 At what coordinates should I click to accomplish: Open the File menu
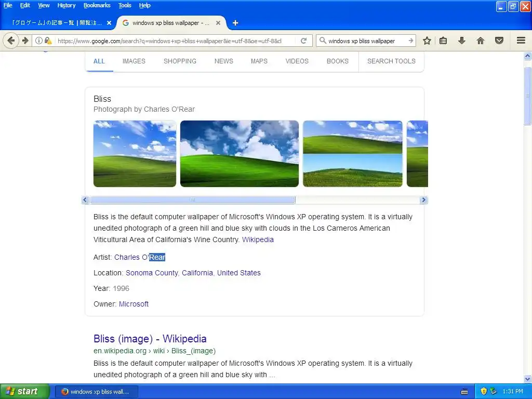click(x=8, y=5)
